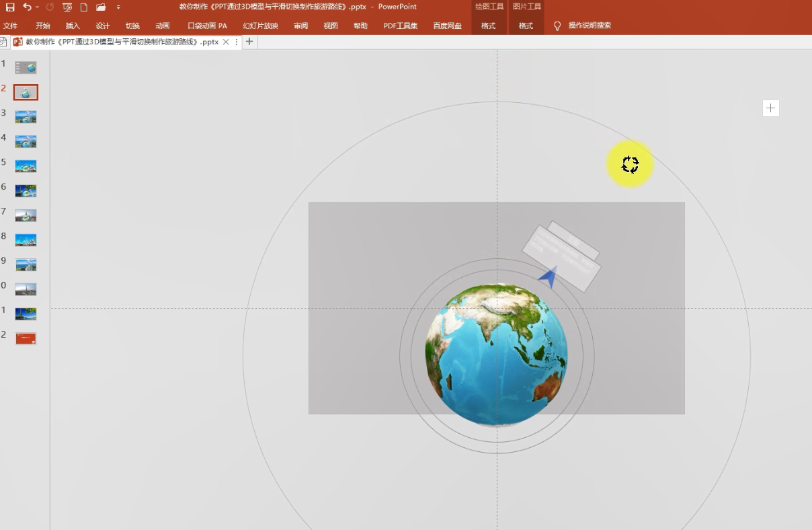812x530 pixels.
Task: Open the 审阅 ribbon tab
Action: click(300, 26)
